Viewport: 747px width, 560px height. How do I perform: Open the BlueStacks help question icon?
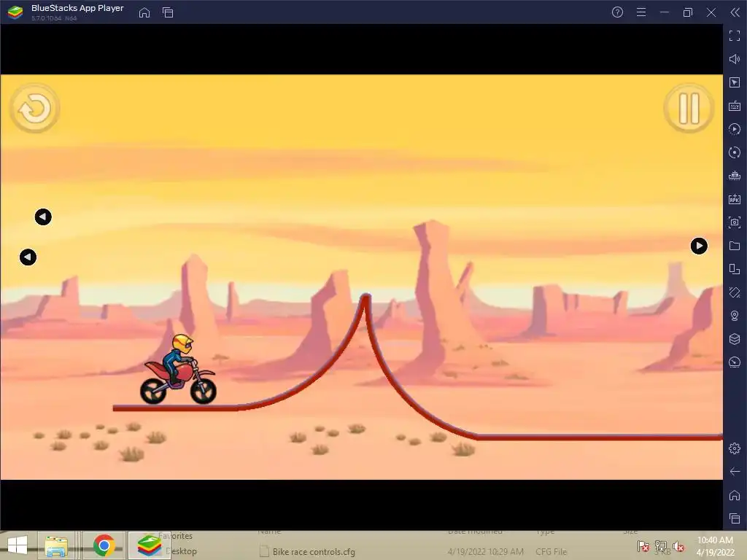pos(617,12)
